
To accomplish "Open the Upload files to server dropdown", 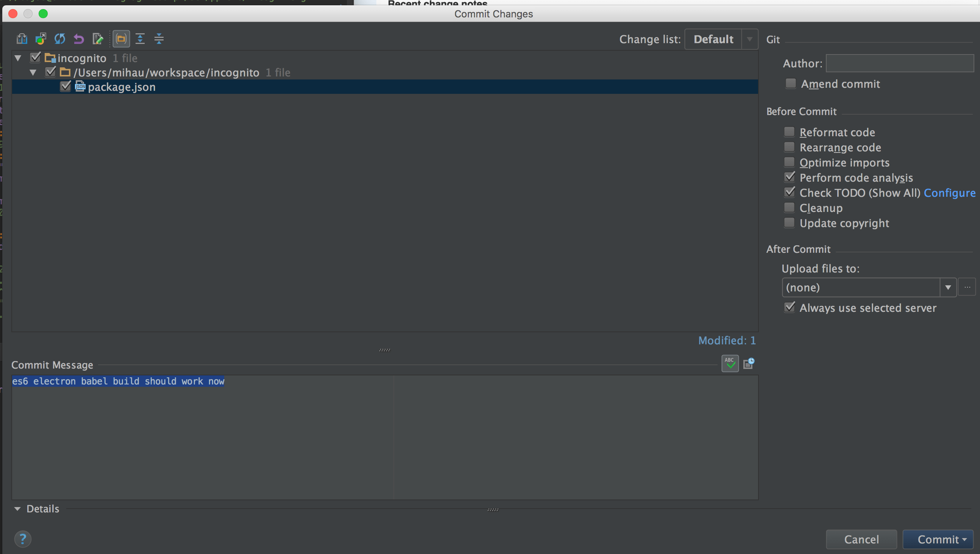I will 949,287.
